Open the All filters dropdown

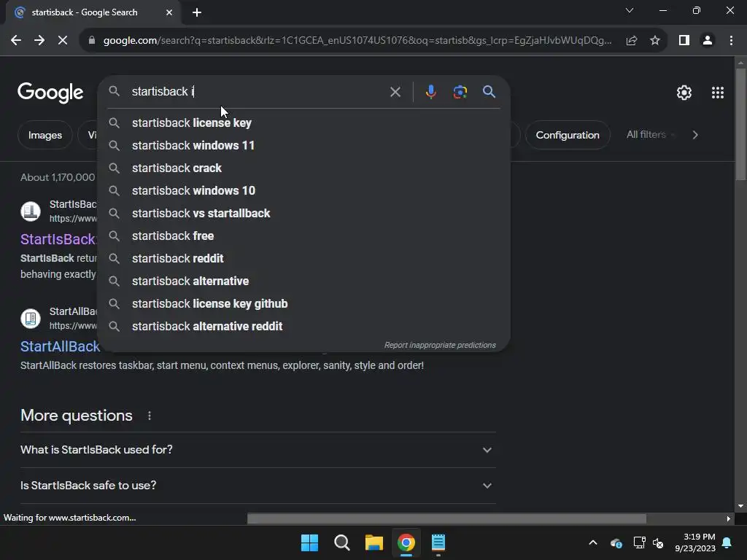[x=651, y=135]
